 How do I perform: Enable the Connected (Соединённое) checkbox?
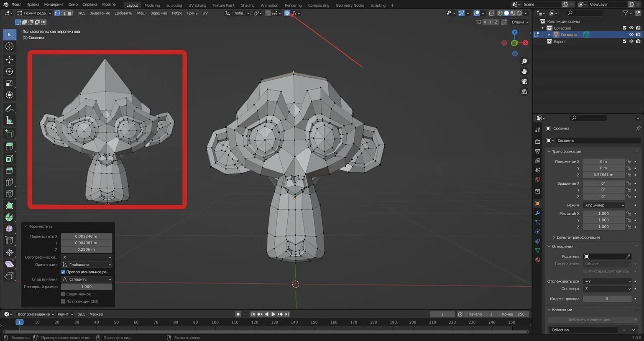(x=63, y=294)
